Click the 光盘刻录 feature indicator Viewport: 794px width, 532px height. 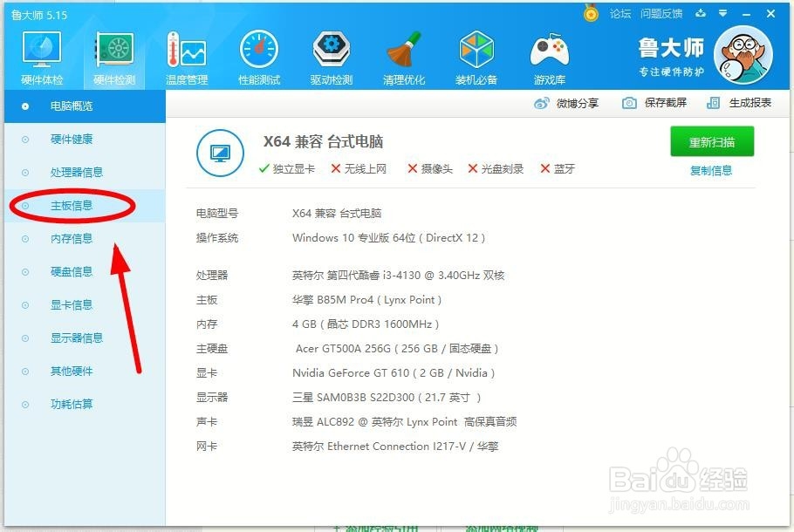[496, 168]
